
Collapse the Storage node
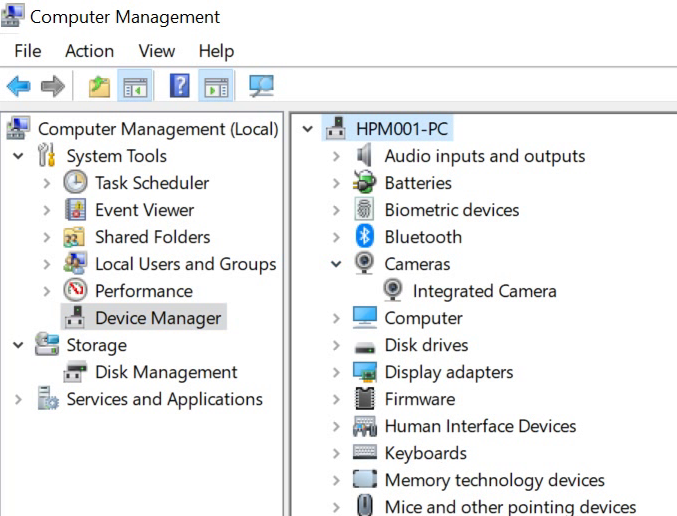coord(18,345)
